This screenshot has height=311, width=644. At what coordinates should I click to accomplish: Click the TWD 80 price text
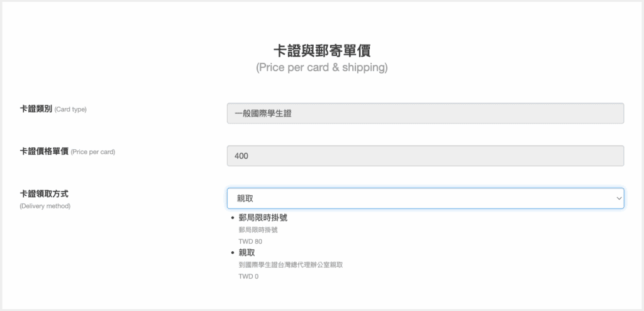coord(250,242)
